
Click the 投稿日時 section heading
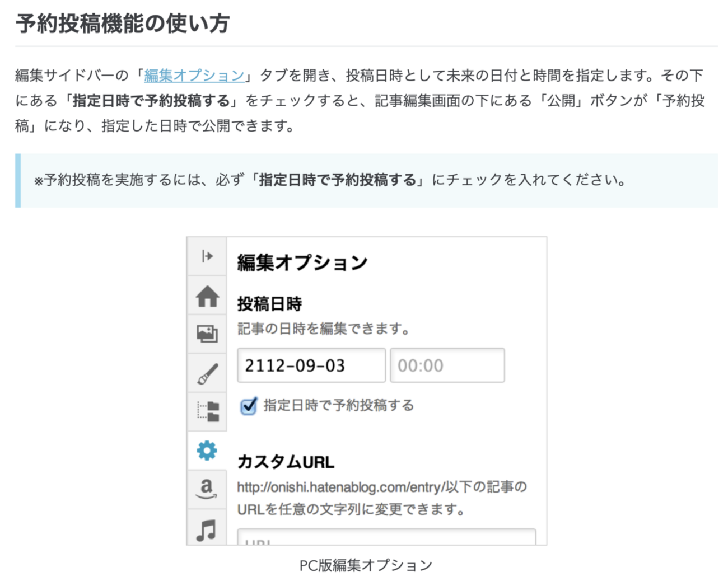[269, 304]
